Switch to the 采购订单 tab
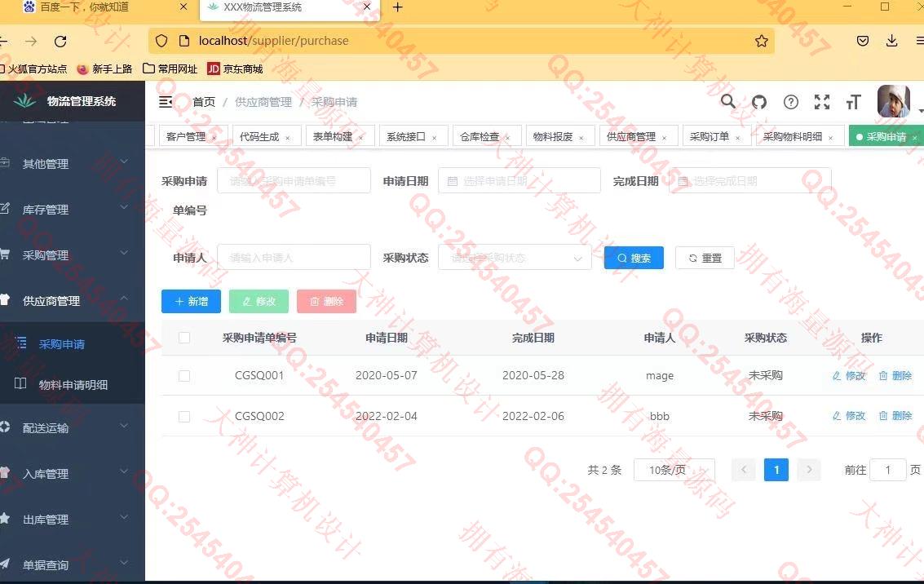 point(709,137)
